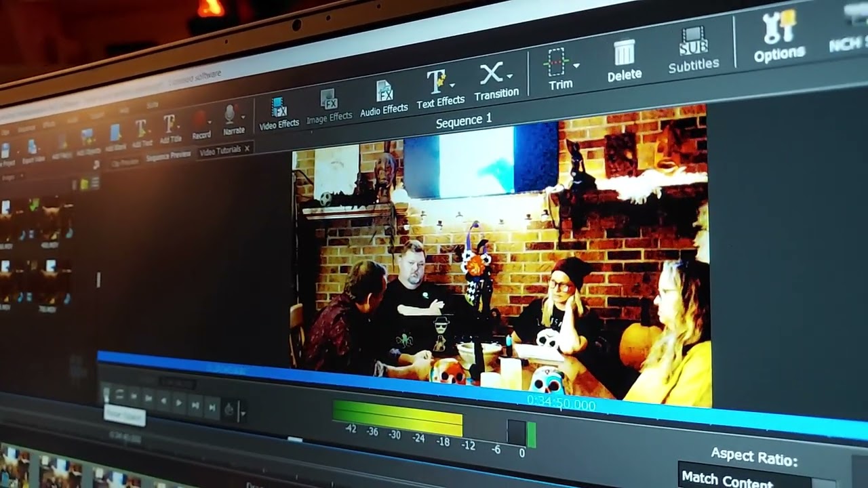Select the Trim tool
868x488 pixels.
(x=560, y=68)
